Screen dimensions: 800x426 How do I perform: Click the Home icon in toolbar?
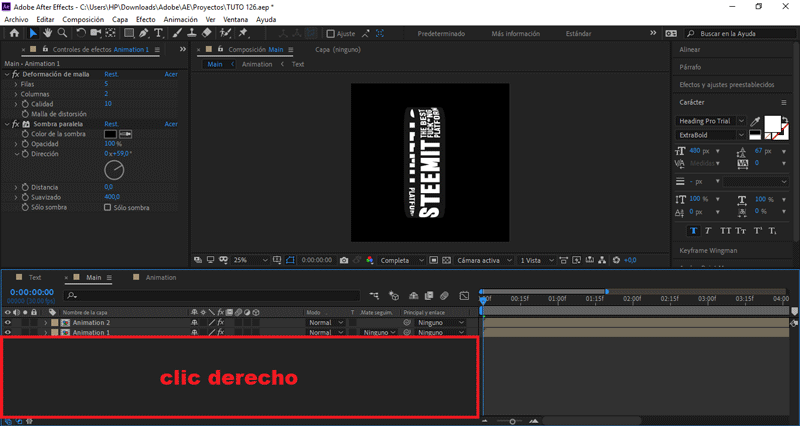coord(14,33)
